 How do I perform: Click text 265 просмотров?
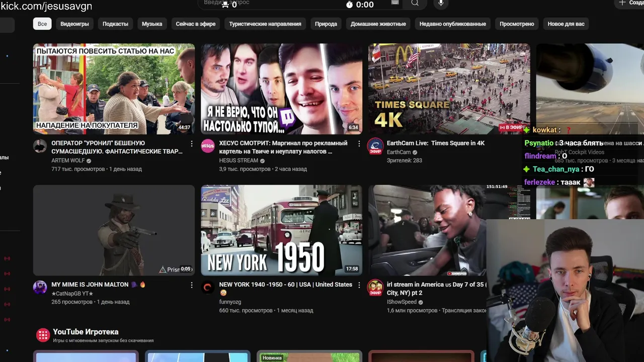click(x=72, y=302)
